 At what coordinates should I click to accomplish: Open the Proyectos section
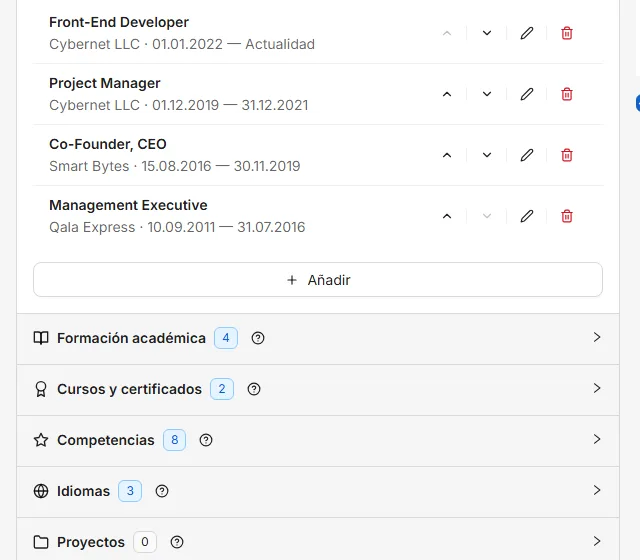(318, 540)
